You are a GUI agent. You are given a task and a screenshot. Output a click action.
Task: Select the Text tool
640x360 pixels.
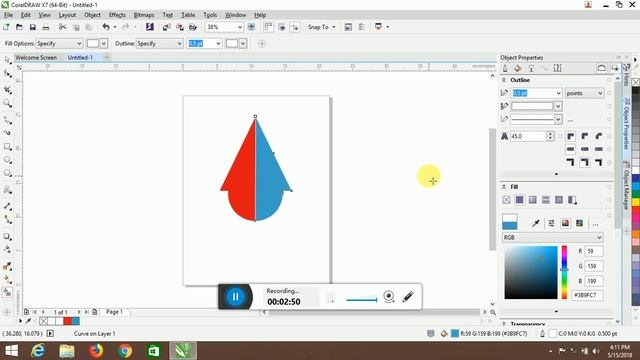7,190
